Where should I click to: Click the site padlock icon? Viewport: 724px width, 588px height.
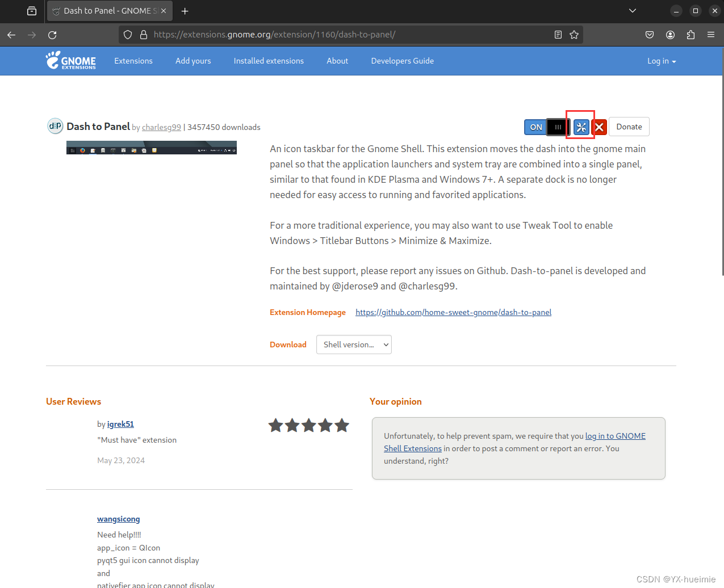[x=144, y=35]
